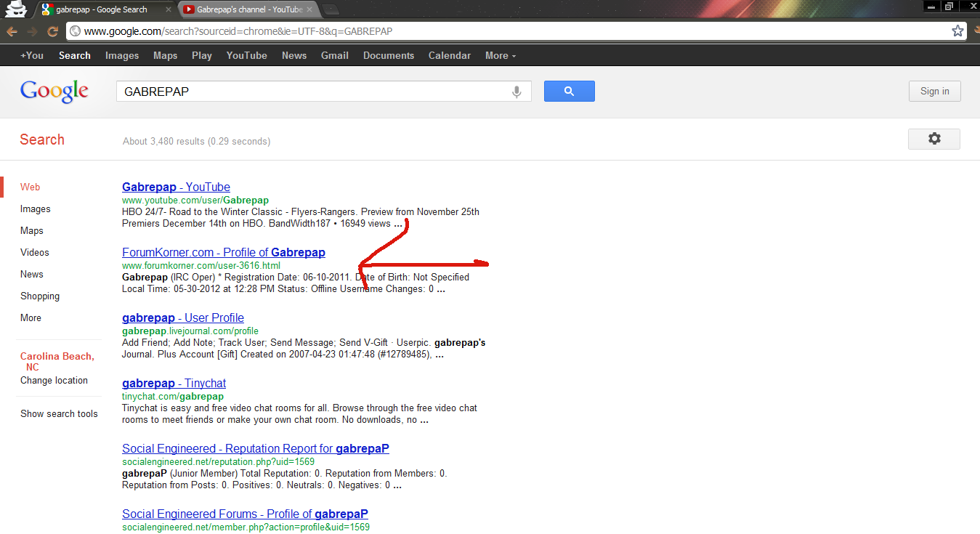This screenshot has width=980, height=534.
Task: Expand More in the left sidebar
Action: pos(31,317)
